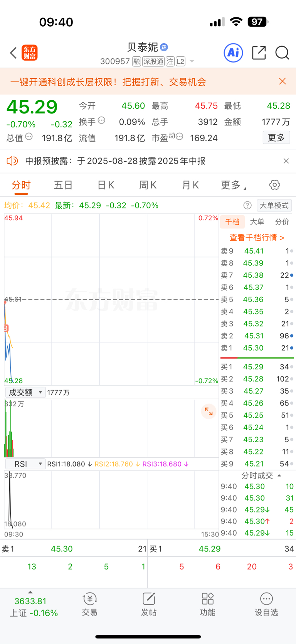Collapse the 分时成交 section arrow

tap(279, 475)
